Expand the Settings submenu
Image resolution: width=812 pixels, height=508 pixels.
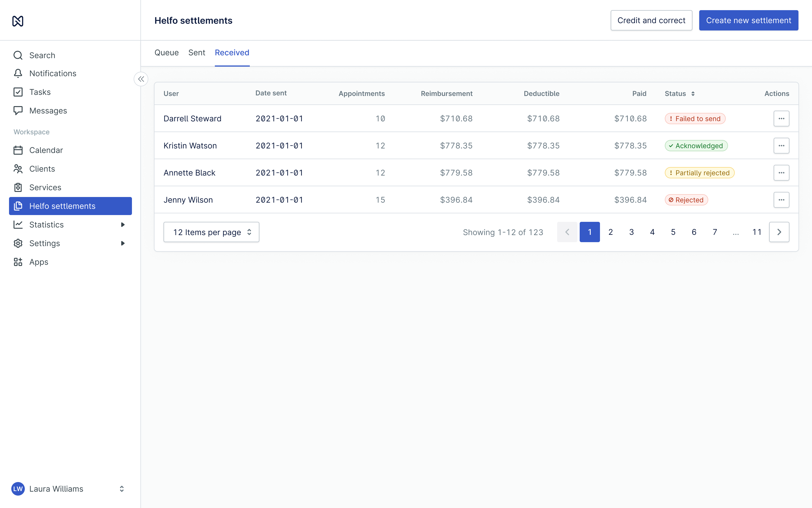(122, 243)
